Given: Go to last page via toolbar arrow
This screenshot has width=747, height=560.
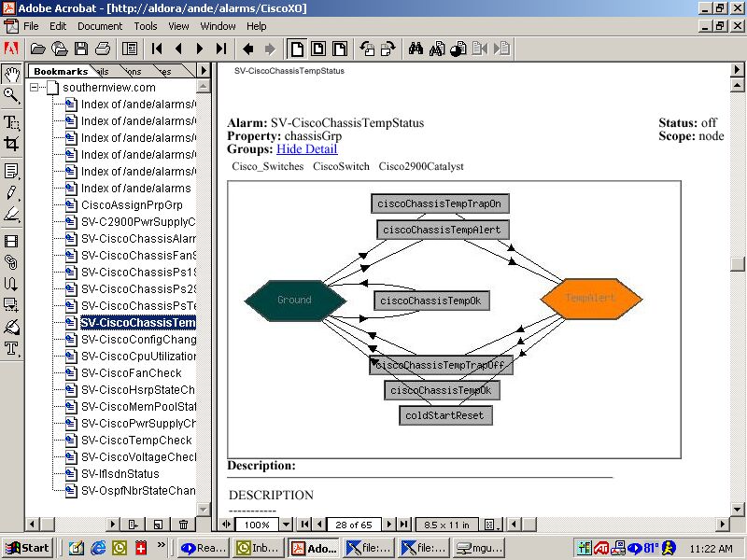Looking at the screenshot, I should tap(221, 49).
